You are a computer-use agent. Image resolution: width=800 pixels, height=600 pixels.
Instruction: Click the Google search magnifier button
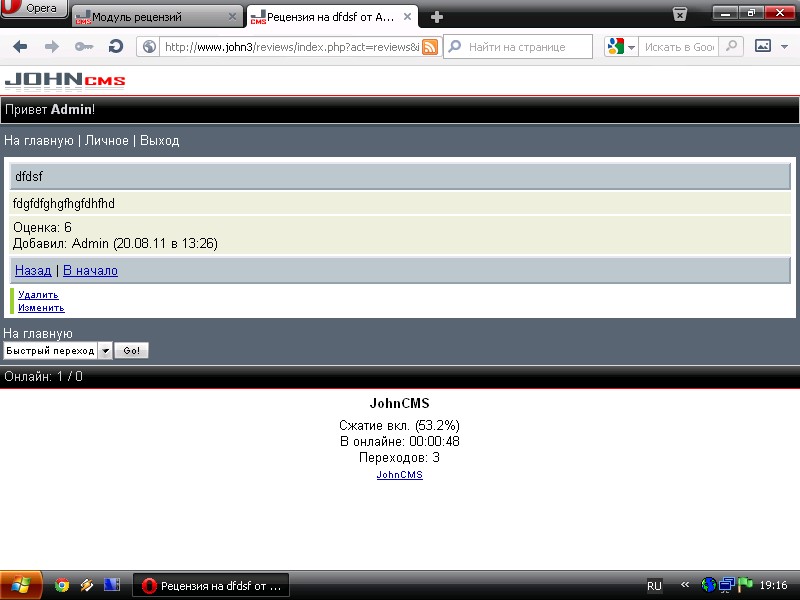point(731,47)
